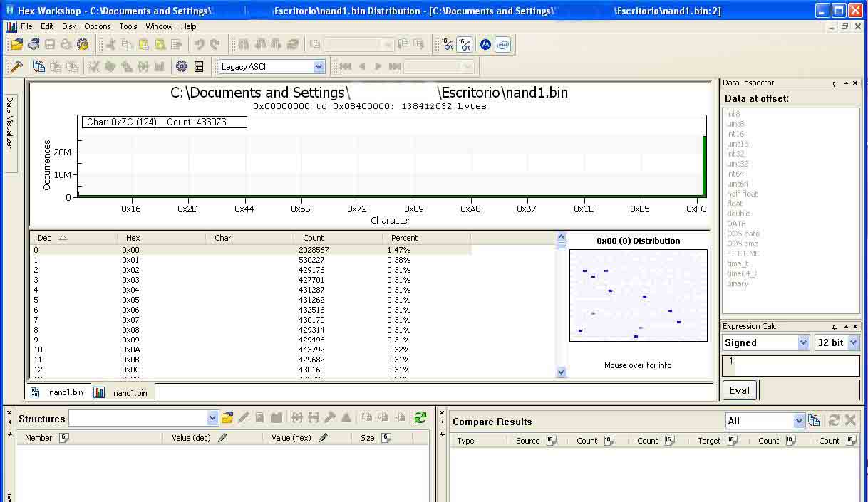Open the 32 bit size dropdown
868x502 pixels.
pos(853,342)
